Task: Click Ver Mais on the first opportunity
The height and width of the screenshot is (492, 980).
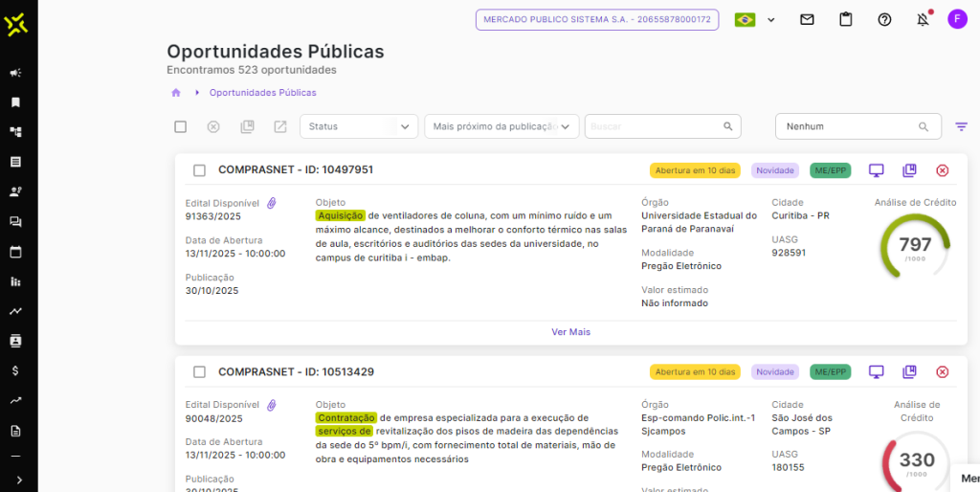Action: point(570,332)
